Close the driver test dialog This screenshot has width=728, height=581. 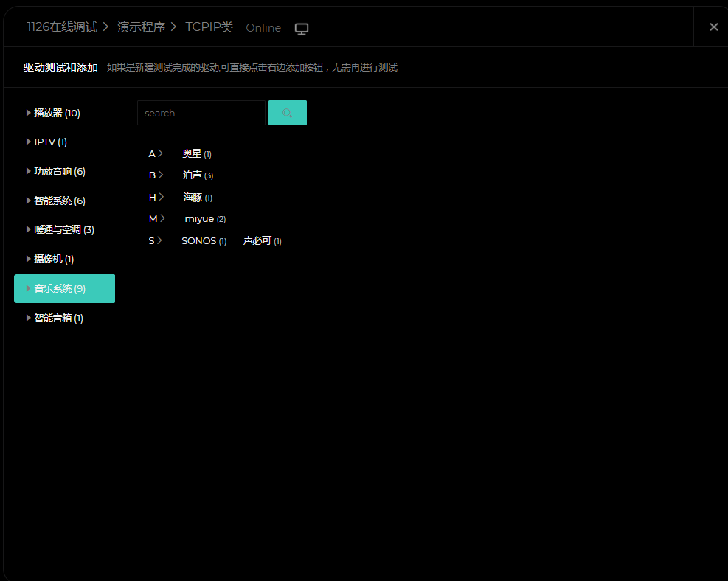[x=713, y=27]
